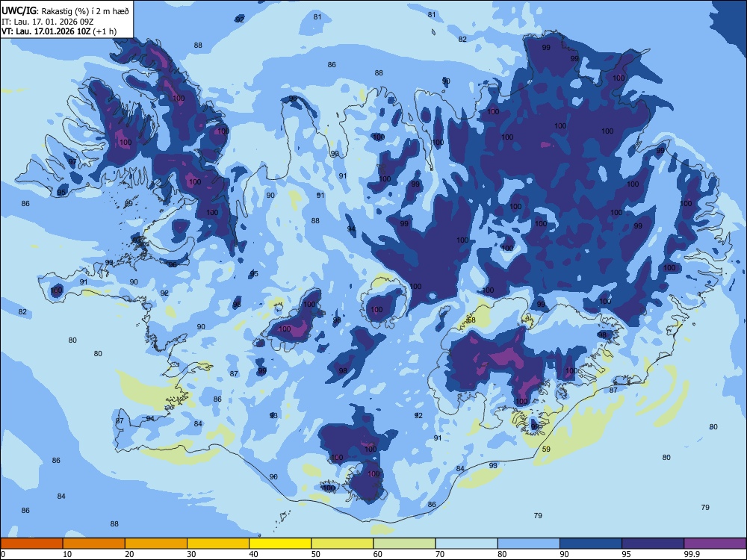The width and height of the screenshot is (747, 560).
Task: Click the bright yellow 40–50 legend swatch
Action: point(280,544)
